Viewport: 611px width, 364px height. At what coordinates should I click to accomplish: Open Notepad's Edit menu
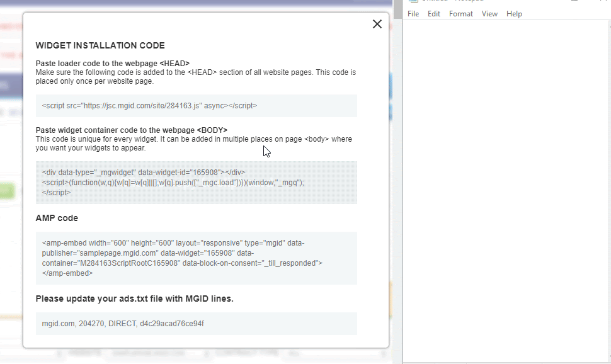click(434, 14)
